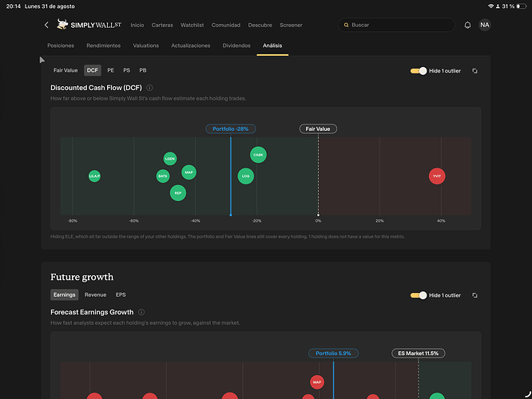Toggle Hide 1 outlier in Future growth
This screenshot has width=532, height=399.
pos(419,295)
